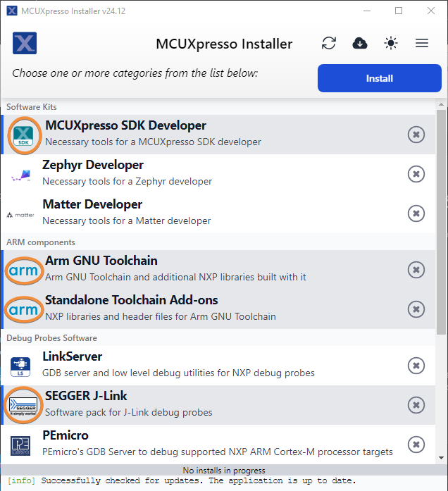Click the vertical scrollbar thumb
The height and width of the screenshot is (491, 448).
tap(442, 223)
